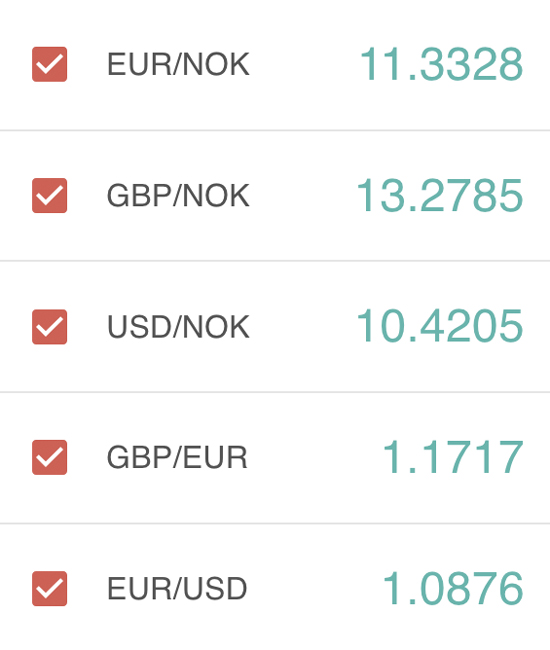The height and width of the screenshot is (650, 550).
Task: Click empty space between GBP/NOK label and rate
Action: click(x=303, y=195)
